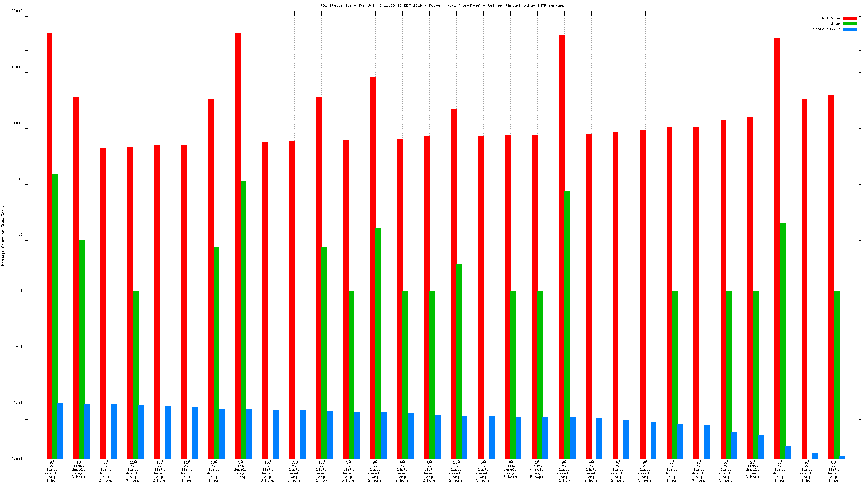Click the blue Score legend swatch
Screen dimensions: 868x488
coord(849,29)
